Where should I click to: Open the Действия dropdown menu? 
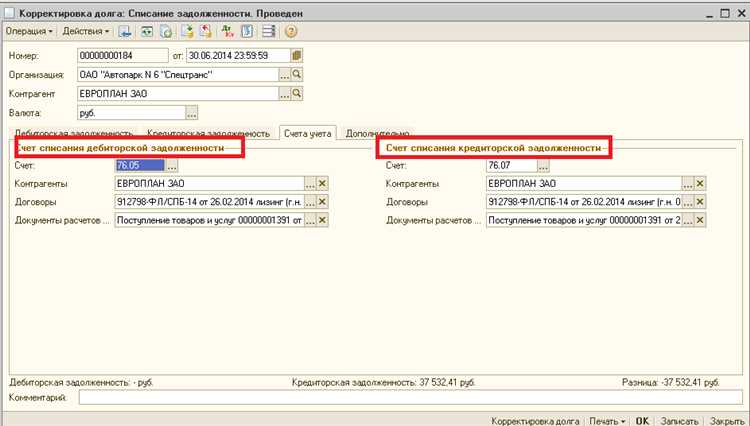click(86, 31)
